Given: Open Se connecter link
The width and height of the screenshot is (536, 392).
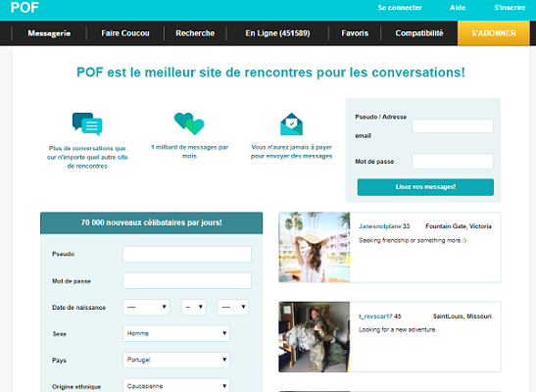Looking at the screenshot, I should [400, 8].
